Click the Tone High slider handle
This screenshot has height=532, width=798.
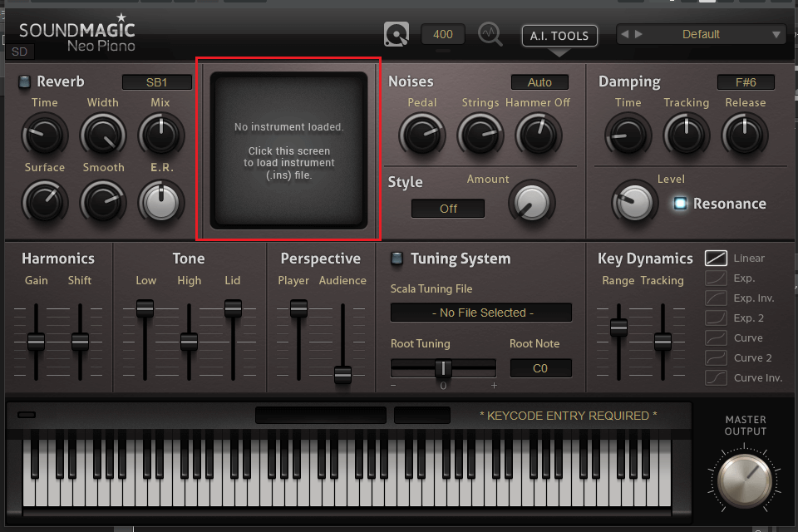189,342
